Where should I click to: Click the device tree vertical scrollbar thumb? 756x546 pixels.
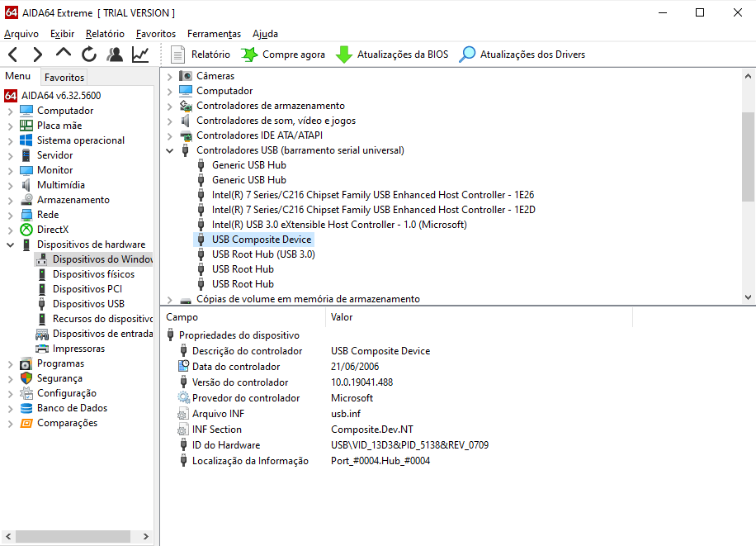[x=748, y=156]
